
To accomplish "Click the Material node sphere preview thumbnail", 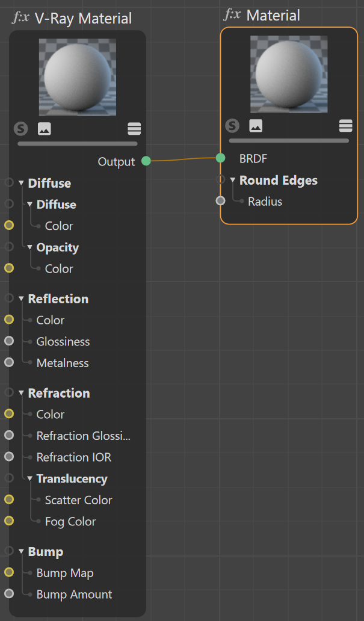I will pyautogui.click(x=289, y=74).
